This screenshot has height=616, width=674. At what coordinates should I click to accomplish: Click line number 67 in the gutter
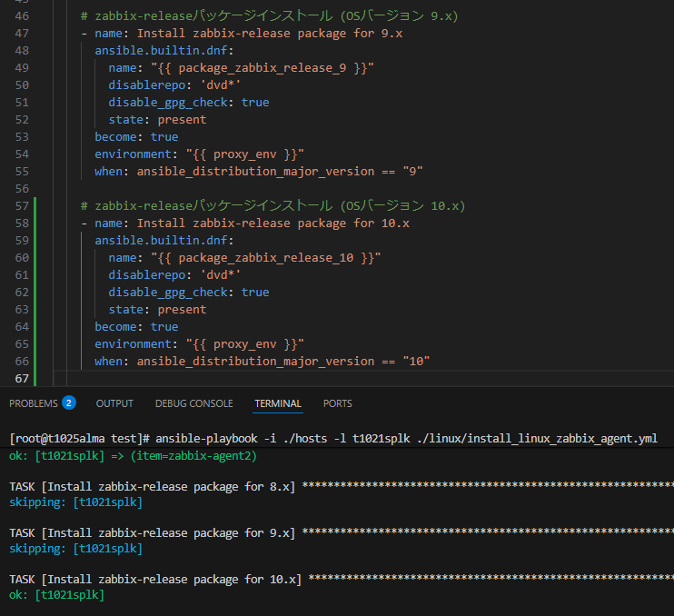point(22,378)
